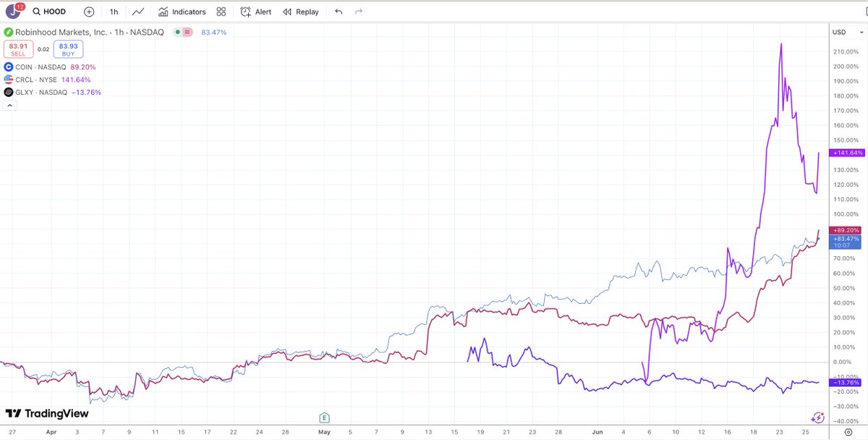
Task: Click the -13.76% GLXY price label
Action: coord(846,382)
